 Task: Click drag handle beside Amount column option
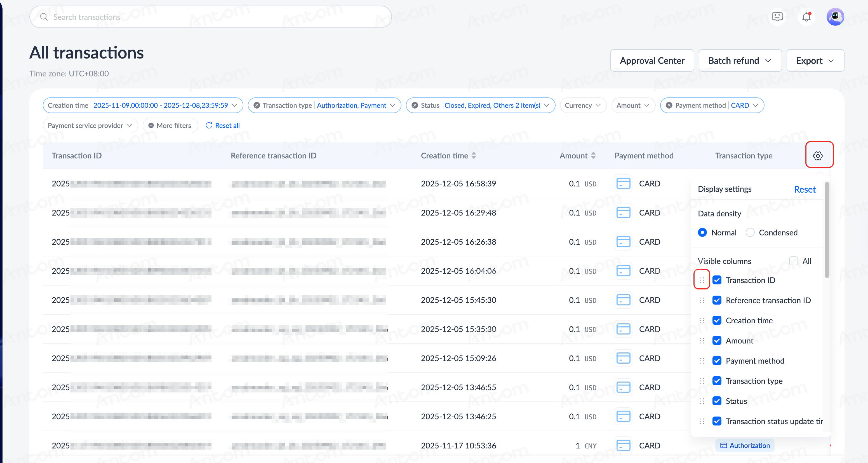(702, 341)
